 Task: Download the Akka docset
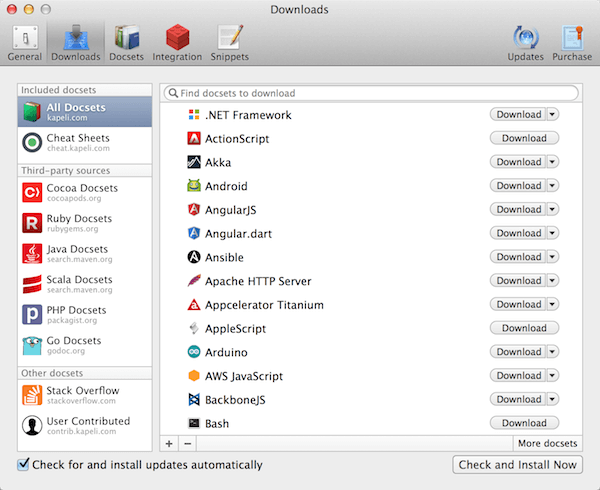click(x=518, y=162)
